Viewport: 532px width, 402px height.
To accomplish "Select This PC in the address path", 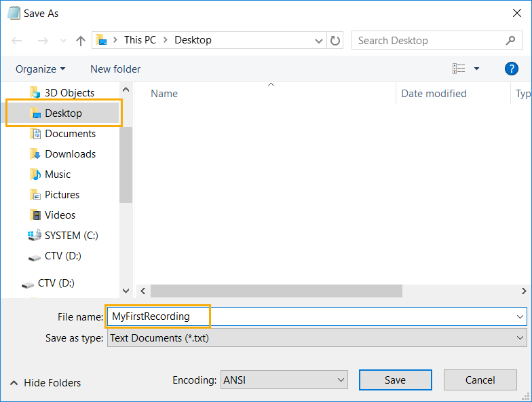I will click(x=140, y=40).
